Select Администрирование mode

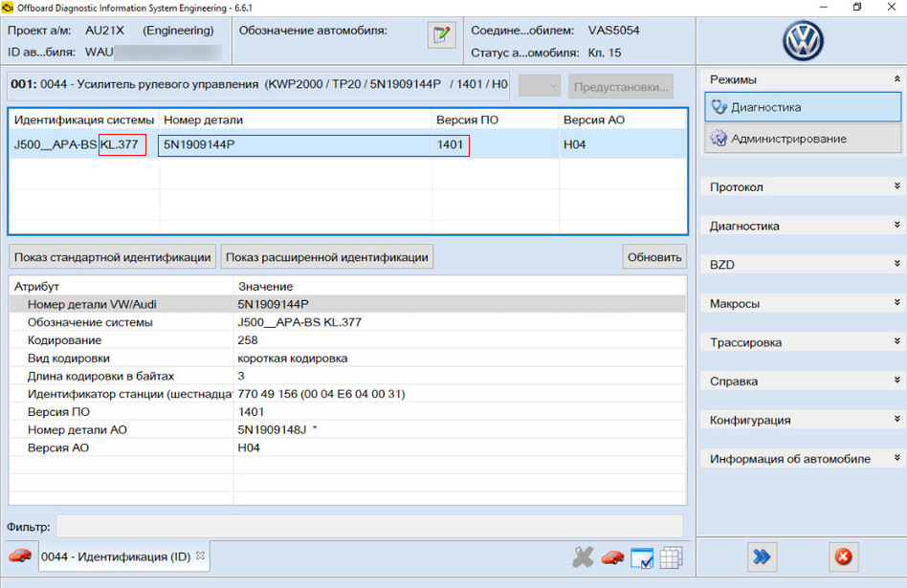click(x=803, y=139)
